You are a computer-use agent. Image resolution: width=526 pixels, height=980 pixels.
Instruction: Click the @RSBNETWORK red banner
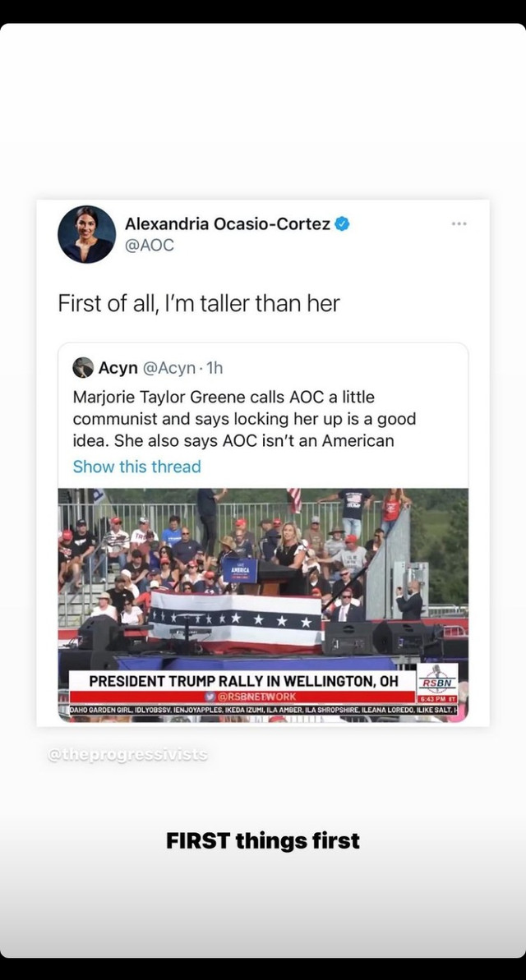[x=242, y=697]
